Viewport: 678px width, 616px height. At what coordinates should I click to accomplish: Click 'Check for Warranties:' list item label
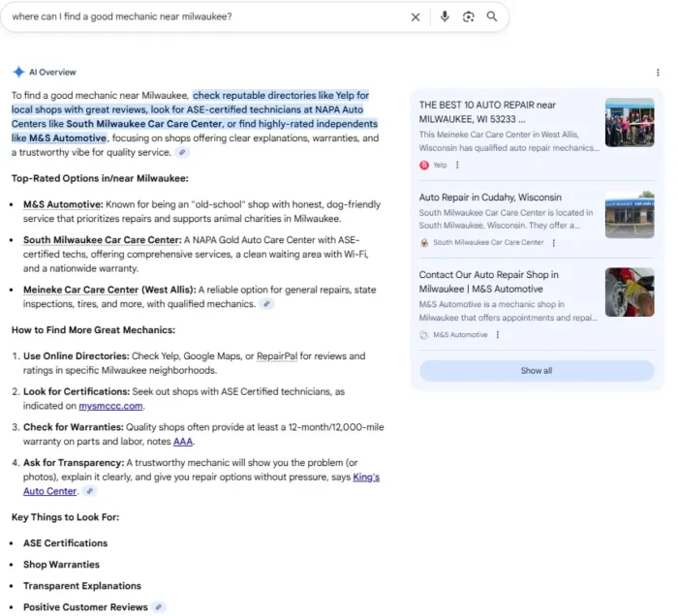[74, 427]
